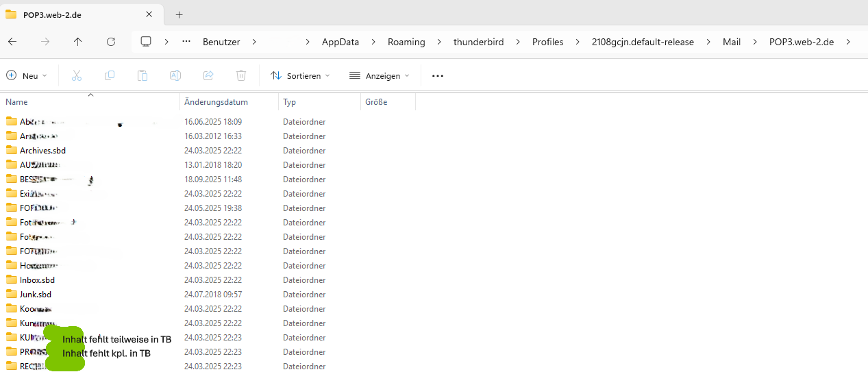The image size is (868, 372).
Task: Select the Inbox.sbd folder
Action: point(37,280)
